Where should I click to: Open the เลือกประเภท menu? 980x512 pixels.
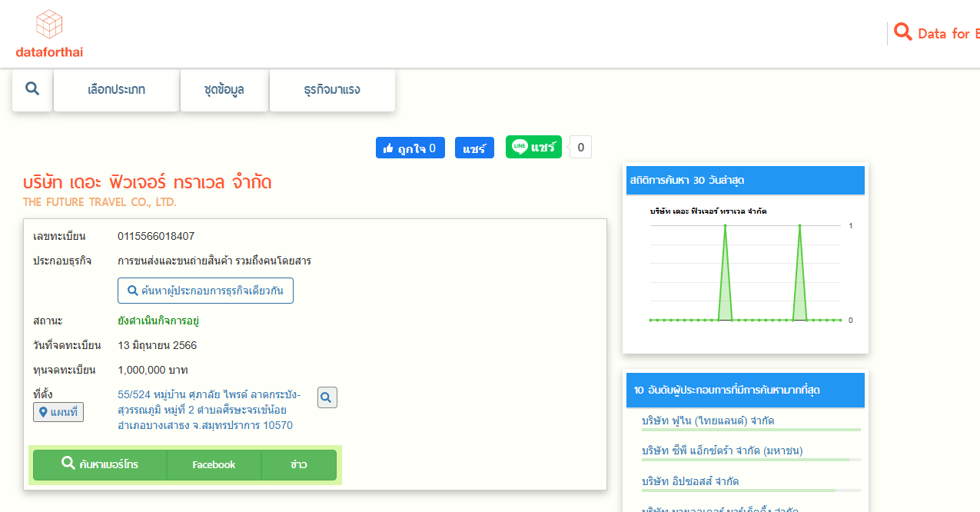point(116,89)
